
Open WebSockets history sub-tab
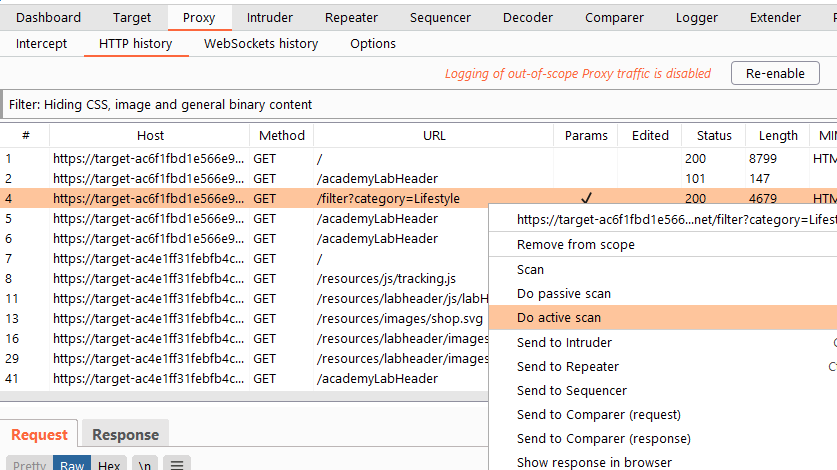[261, 44]
